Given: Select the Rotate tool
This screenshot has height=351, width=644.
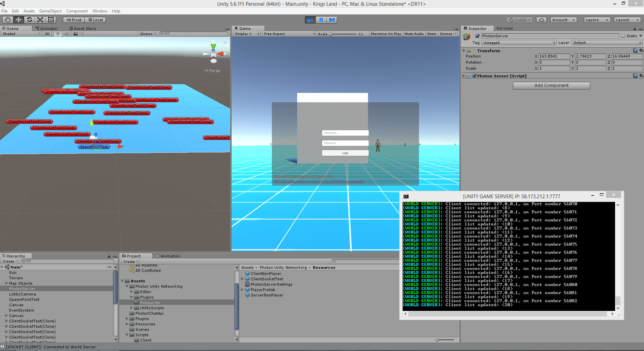Looking at the screenshot, I should (30, 20).
